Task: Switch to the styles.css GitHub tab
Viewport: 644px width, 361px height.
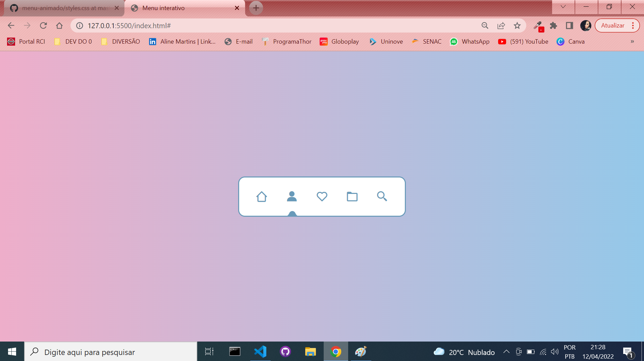Action: point(64,8)
